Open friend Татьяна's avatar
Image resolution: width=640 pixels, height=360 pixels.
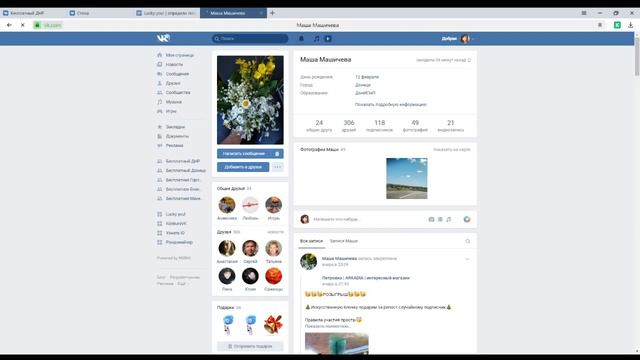pyautogui.click(x=273, y=248)
